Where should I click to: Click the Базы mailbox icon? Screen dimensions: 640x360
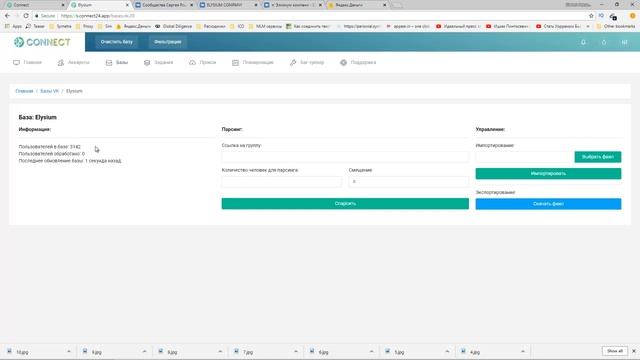(x=109, y=62)
